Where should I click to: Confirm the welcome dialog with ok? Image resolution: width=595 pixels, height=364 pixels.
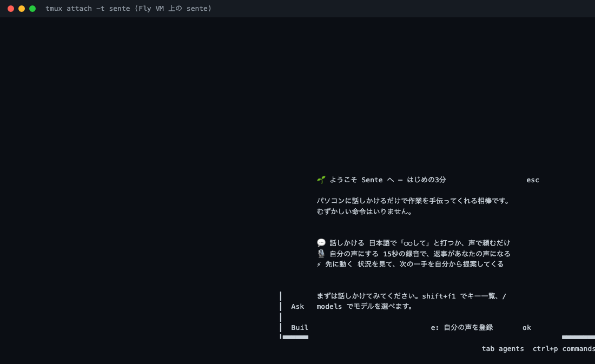pyautogui.click(x=527, y=328)
